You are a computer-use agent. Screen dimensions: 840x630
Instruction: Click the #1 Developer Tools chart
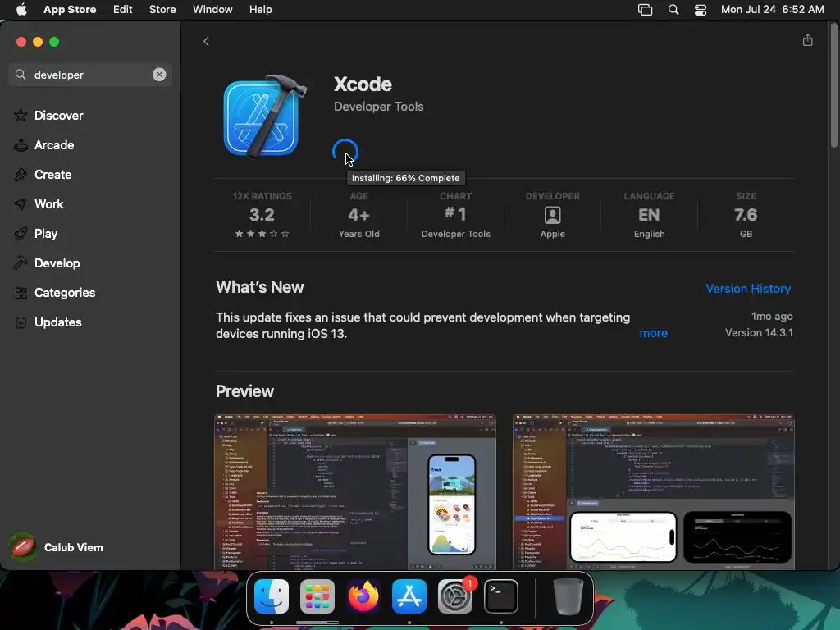pyautogui.click(x=455, y=216)
